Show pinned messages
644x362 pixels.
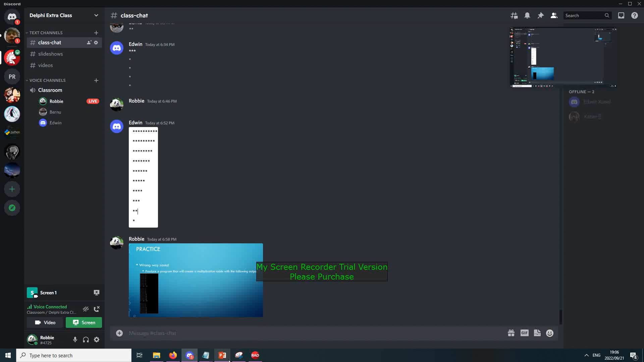(x=541, y=15)
